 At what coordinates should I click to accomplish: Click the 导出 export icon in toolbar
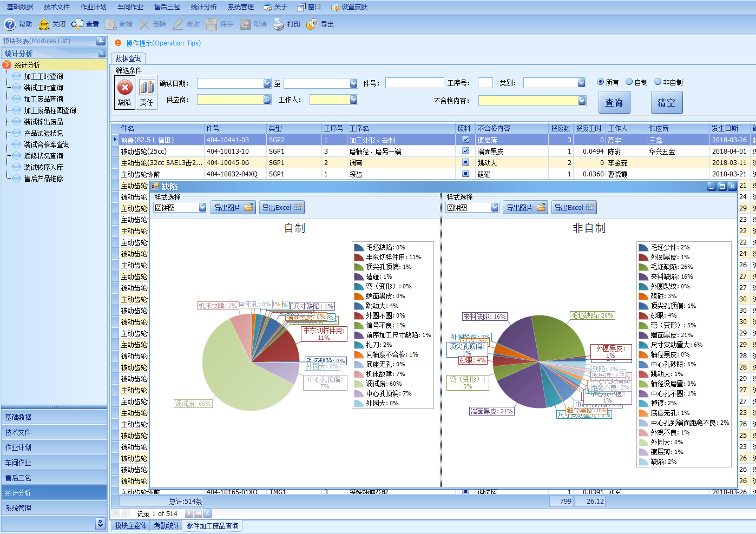312,24
